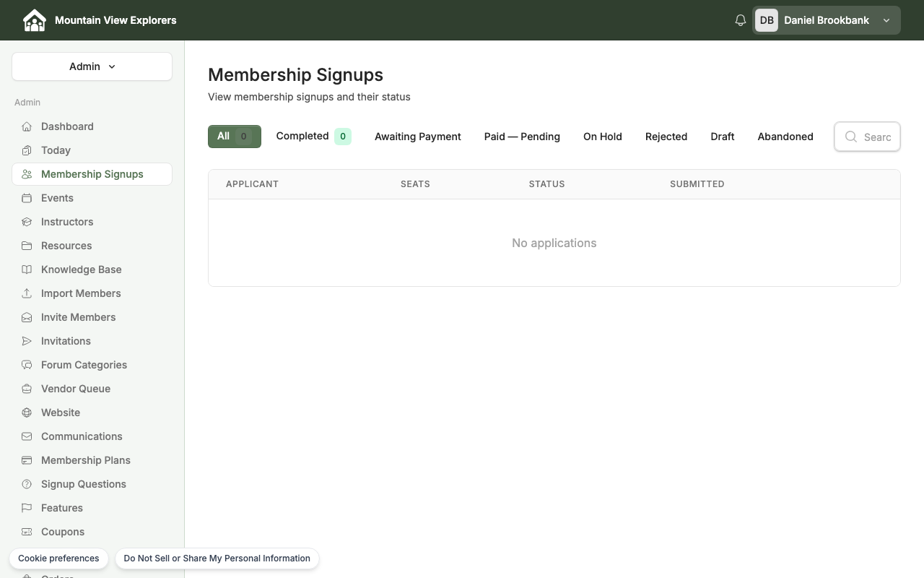Screen dimensions: 924x578
Task: Click the Vendor Queue briefcase icon
Action: click(x=27, y=389)
